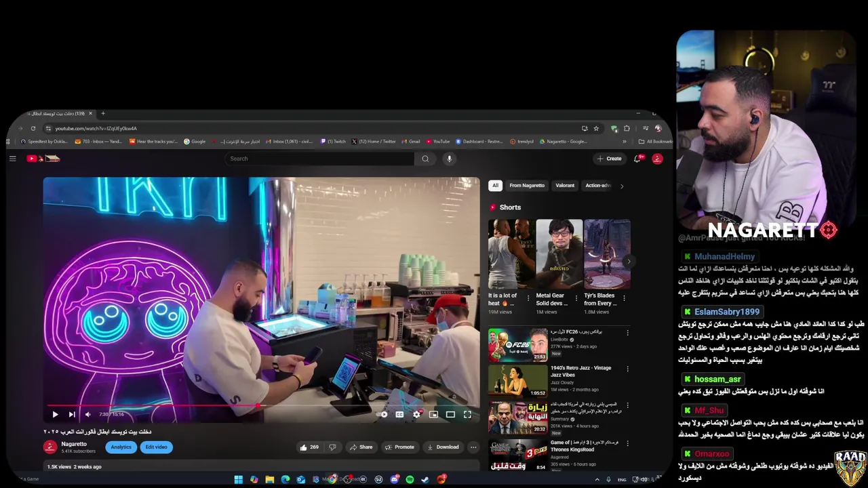This screenshot has width=868, height=488.
Task: Open options for 1940's Retro Jazz
Action: tap(627, 369)
